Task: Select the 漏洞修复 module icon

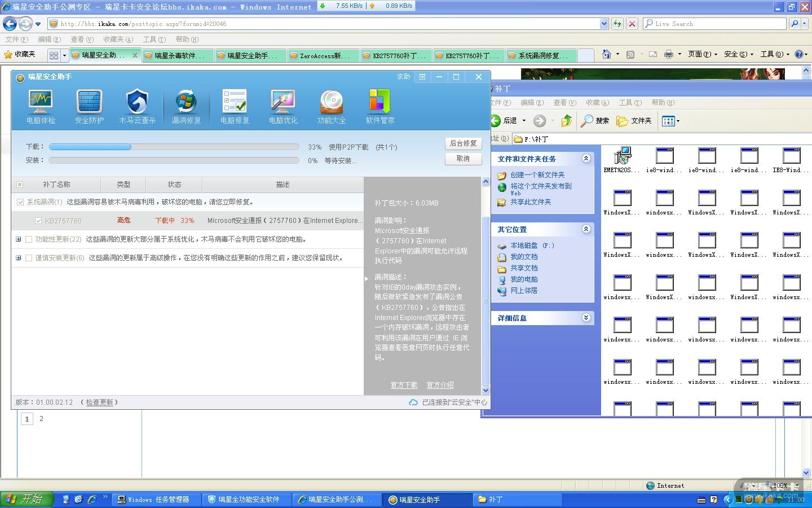Action: [186, 106]
